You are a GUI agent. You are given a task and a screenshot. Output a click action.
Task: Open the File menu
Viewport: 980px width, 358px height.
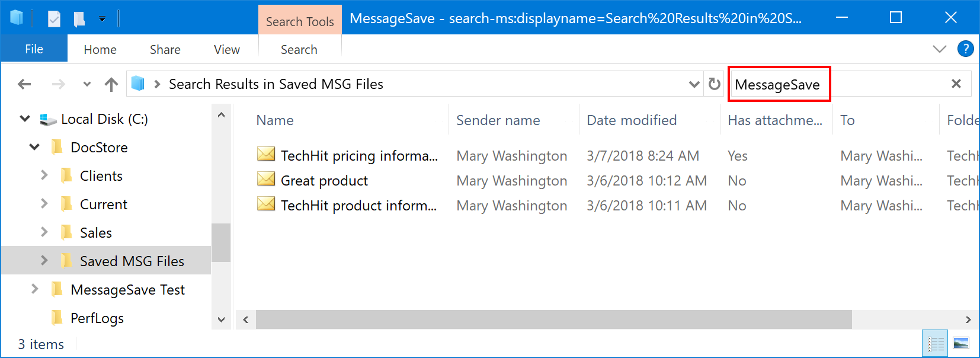34,49
